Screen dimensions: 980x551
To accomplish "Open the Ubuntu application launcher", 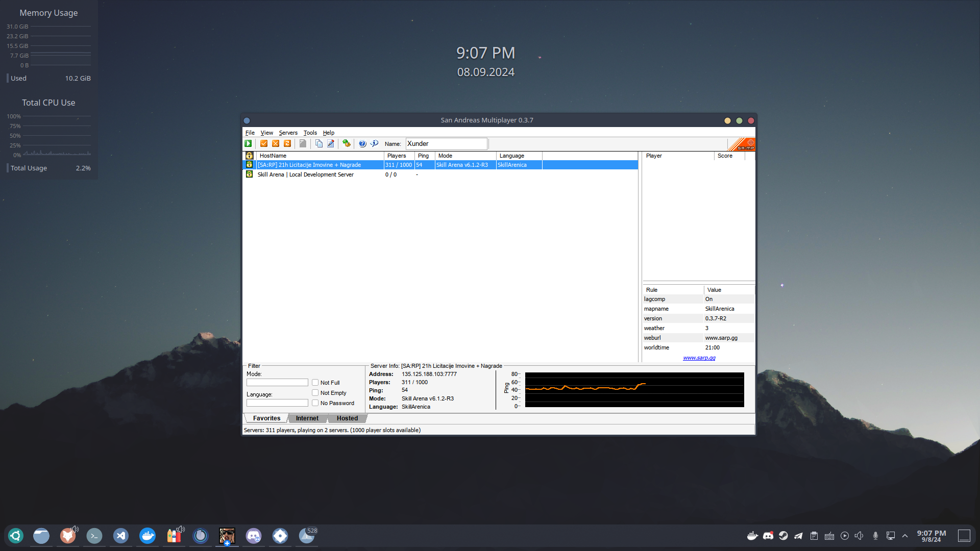I will point(16,536).
